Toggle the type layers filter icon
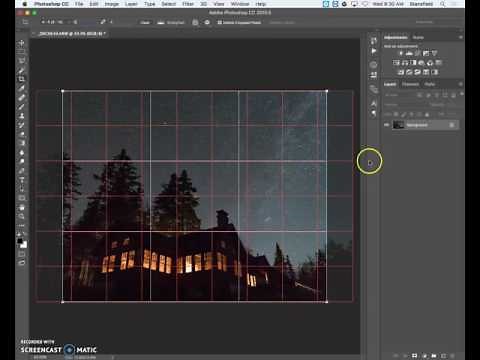 tap(436, 95)
